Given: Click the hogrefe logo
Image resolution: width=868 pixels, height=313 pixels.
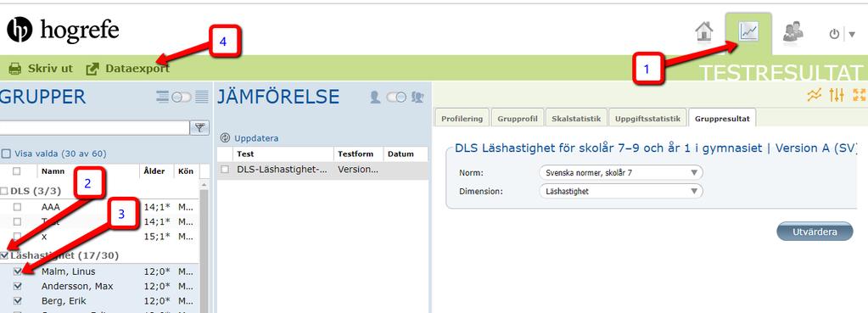Looking at the screenshot, I should [63, 30].
